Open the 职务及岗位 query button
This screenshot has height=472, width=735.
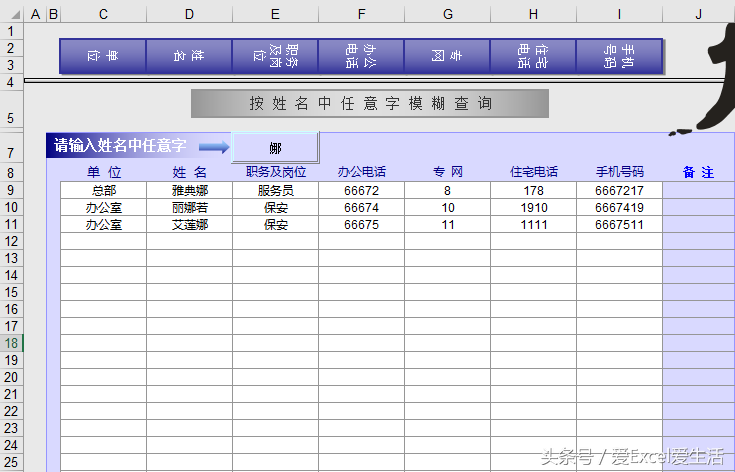pos(275,56)
